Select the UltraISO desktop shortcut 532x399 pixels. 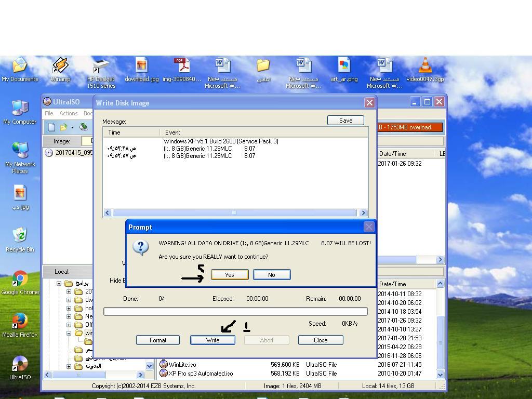tap(20, 367)
